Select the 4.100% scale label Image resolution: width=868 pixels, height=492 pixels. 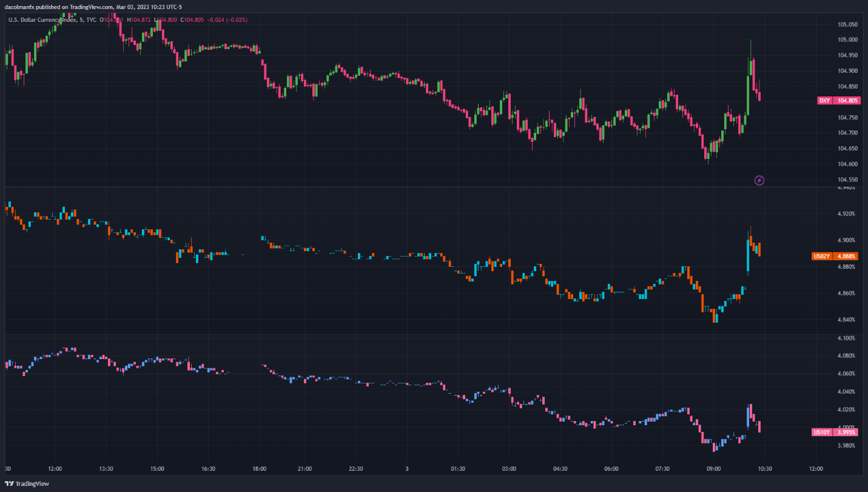846,338
